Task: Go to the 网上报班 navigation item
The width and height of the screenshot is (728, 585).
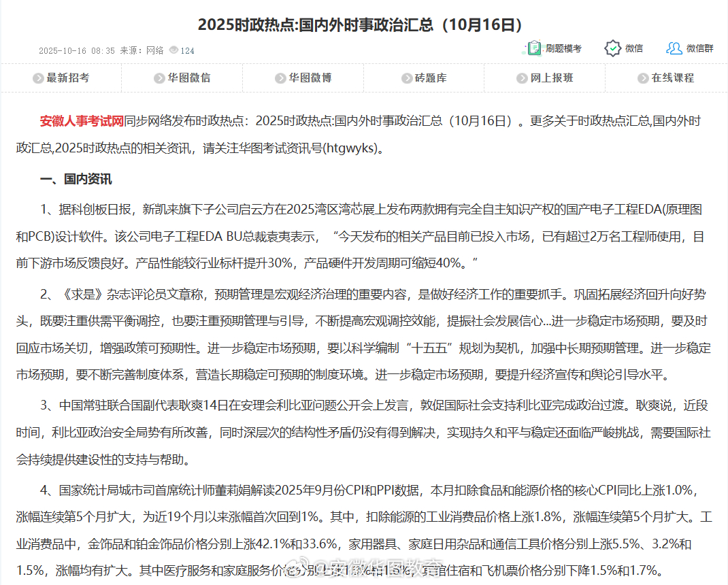Action: (x=552, y=78)
